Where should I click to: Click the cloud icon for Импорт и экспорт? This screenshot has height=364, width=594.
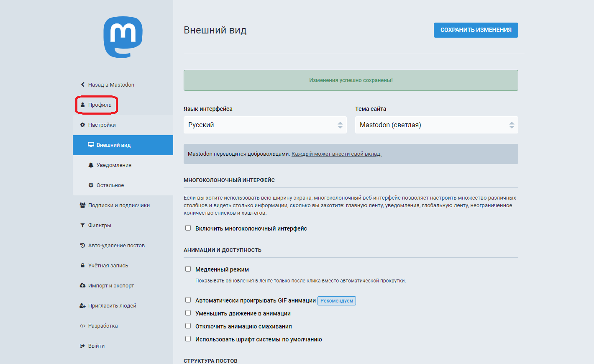point(82,286)
